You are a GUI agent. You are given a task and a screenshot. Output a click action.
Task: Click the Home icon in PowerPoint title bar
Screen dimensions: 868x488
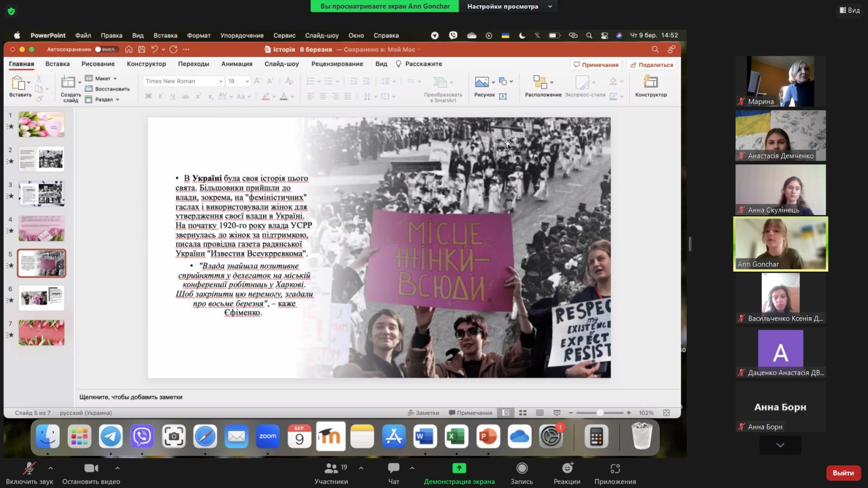click(129, 49)
